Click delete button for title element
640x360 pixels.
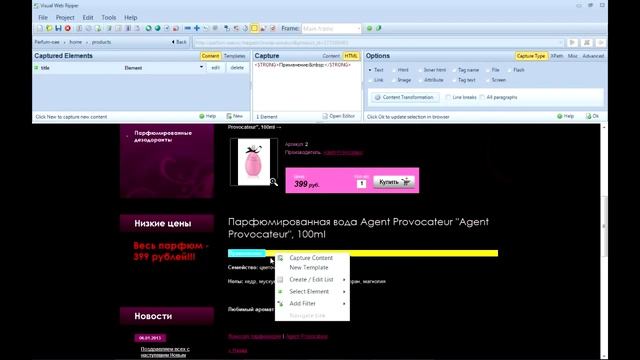237,68
